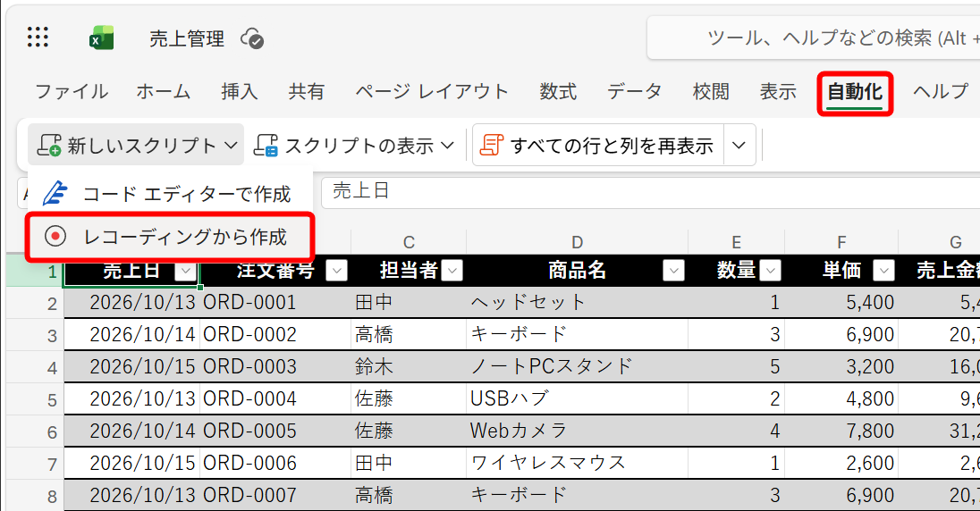This screenshot has height=511, width=980.
Task: Expand the スクリプトの表示 dropdown arrow
Action: pyautogui.click(x=447, y=145)
